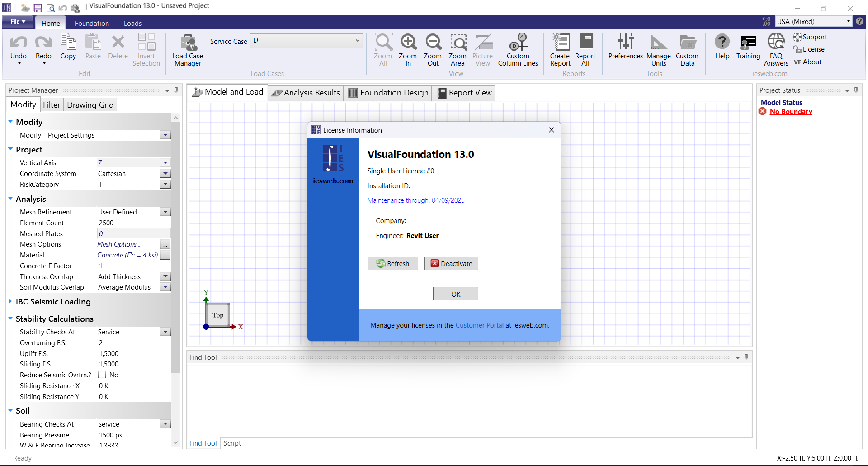Image resolution: width=868 pixels, height=466 pixels.
Task: Open Foundation Design tab
Action: (388, 93)
